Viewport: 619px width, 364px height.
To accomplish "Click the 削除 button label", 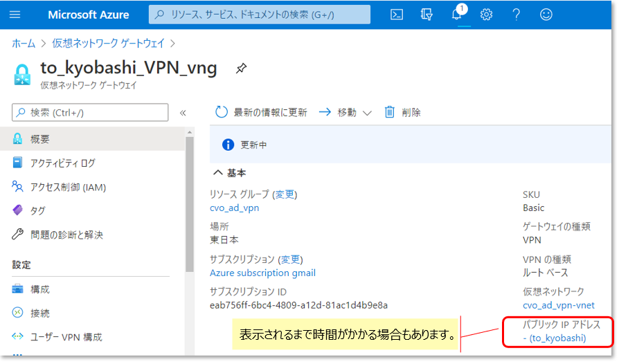I will click(411, 112).
